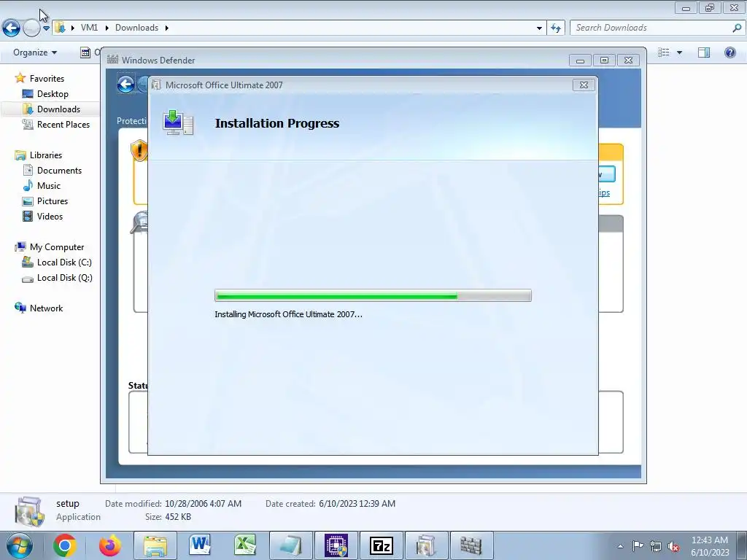This screenshot has width=747, height=560.
Task: Click the network tray icon
Action: [656, 546]
